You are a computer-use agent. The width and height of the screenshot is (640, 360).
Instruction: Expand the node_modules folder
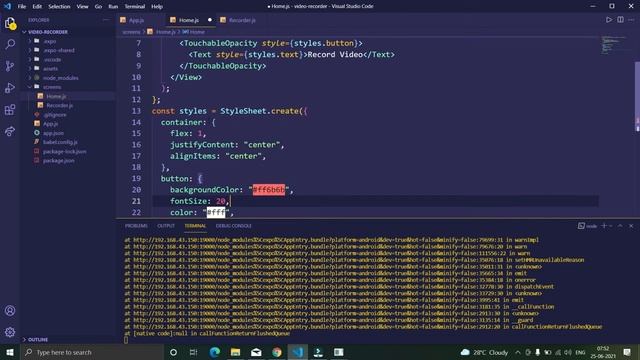[x=30, y=78]
